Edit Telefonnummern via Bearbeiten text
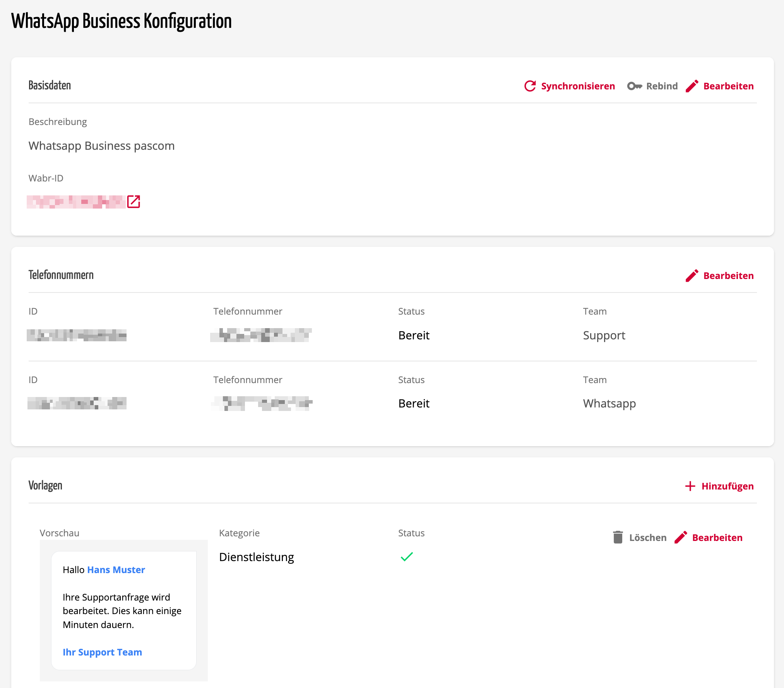 (728, 276)
